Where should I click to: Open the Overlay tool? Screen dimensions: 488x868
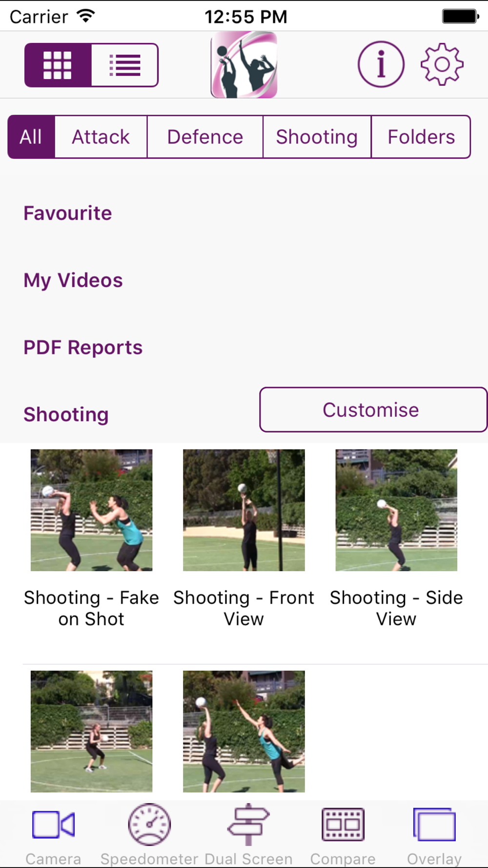tap(434, 834)
